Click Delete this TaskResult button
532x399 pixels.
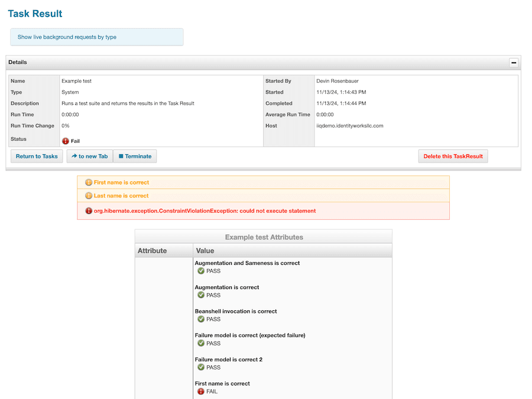point(453,157)
